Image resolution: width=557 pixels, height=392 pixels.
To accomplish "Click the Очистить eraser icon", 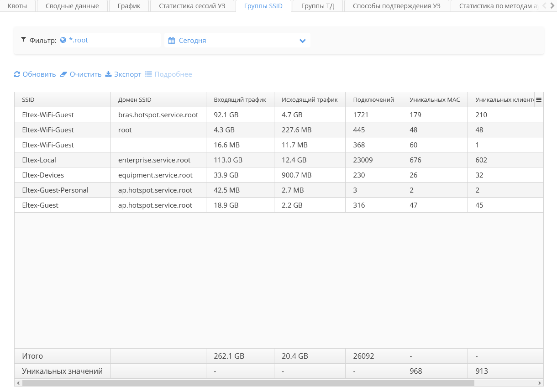I will click(63, 74).
